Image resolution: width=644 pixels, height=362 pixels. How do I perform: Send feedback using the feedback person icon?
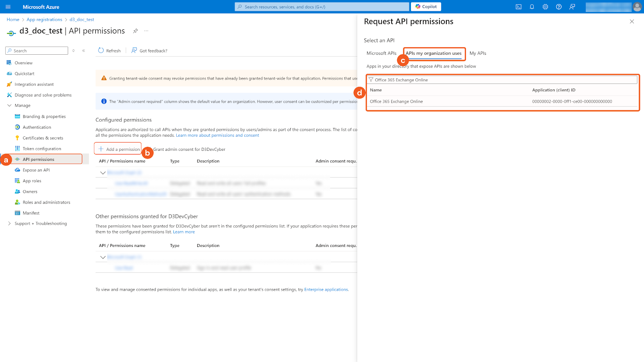[x=572, y=6]
